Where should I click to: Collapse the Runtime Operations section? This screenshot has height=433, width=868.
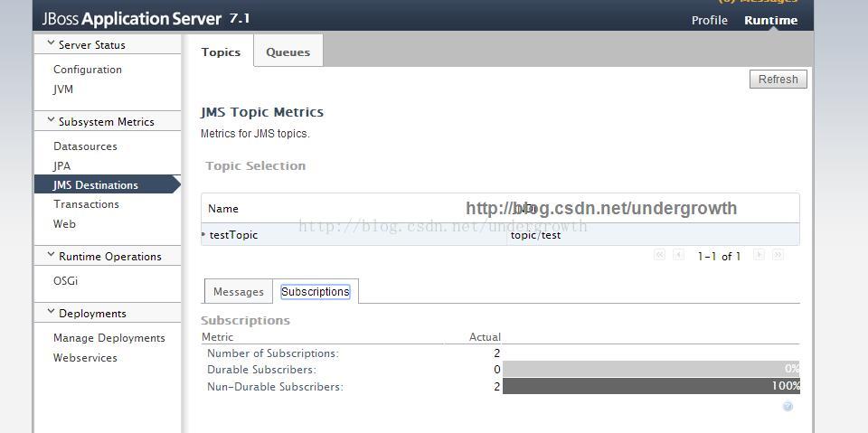pyautogui.click(x=51, y=255)
